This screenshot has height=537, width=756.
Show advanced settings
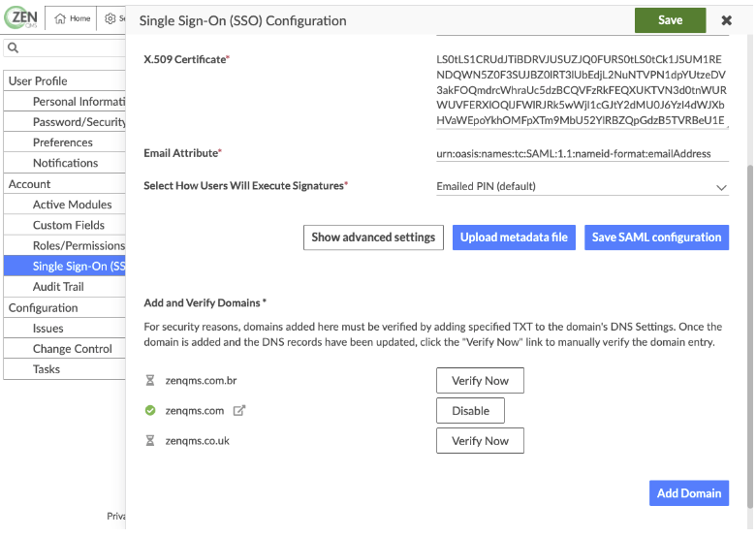pos(373,237)
